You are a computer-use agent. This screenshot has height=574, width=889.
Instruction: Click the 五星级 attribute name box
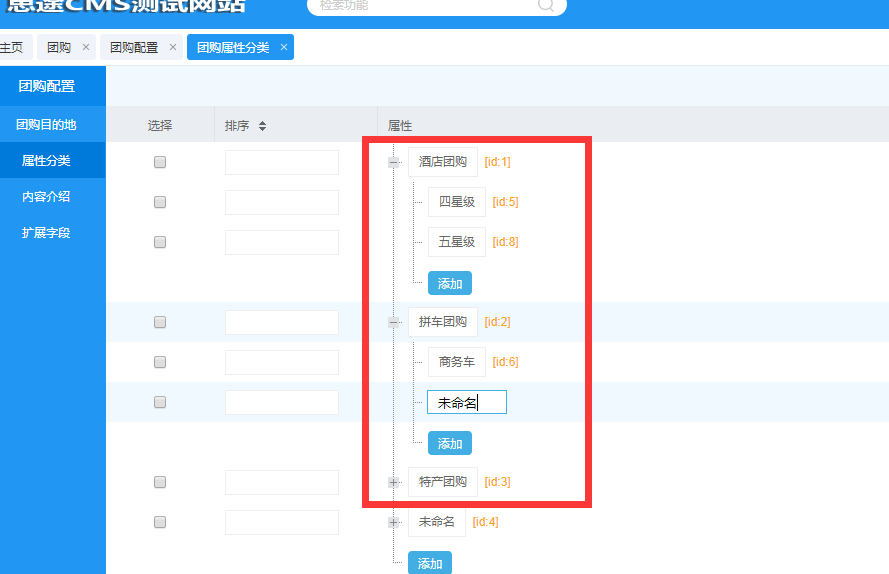(456, 242)
